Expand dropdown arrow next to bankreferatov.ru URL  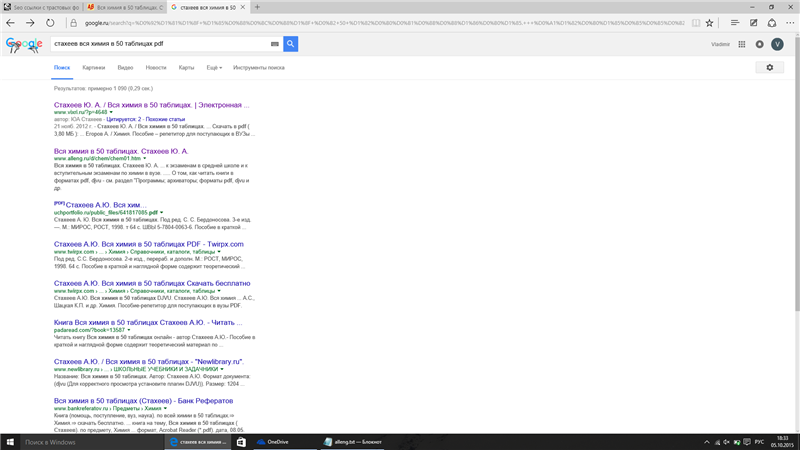tap(165, 408)
